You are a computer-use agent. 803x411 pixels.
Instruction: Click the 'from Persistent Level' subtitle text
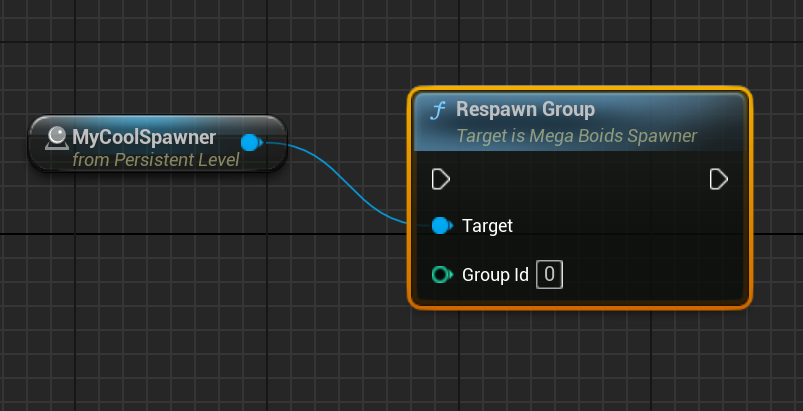pos(155,159)
